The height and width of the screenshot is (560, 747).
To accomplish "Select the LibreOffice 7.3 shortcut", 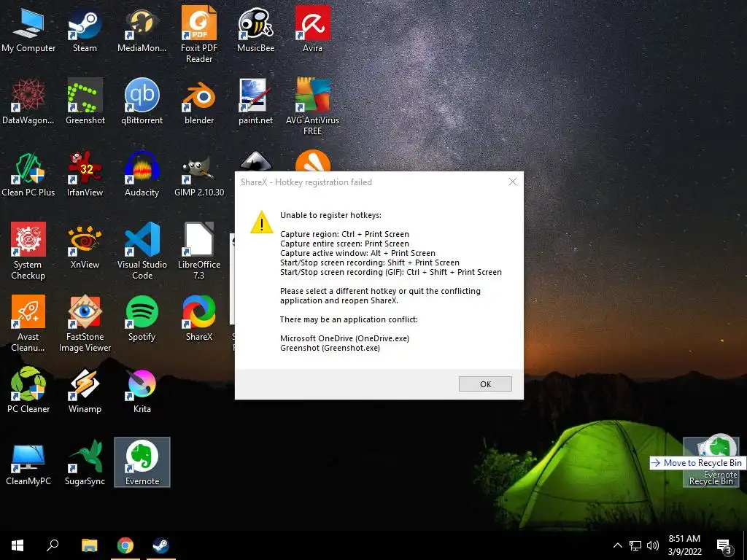I will coord(199,251).
